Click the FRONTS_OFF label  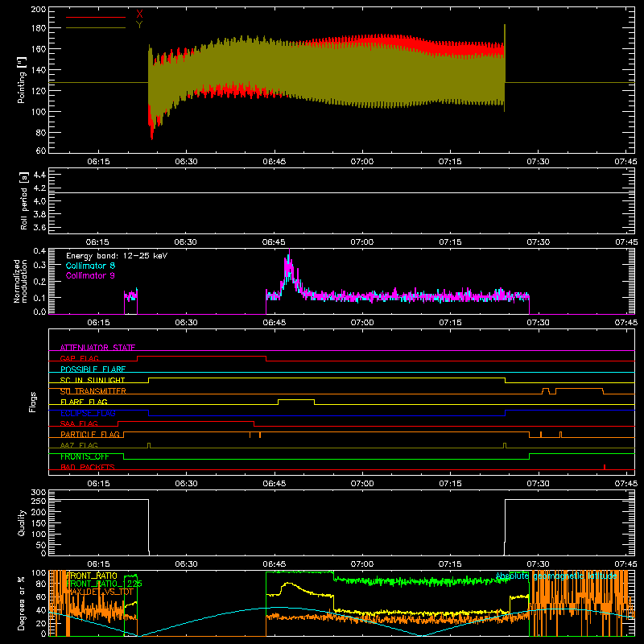click(85, 456)
